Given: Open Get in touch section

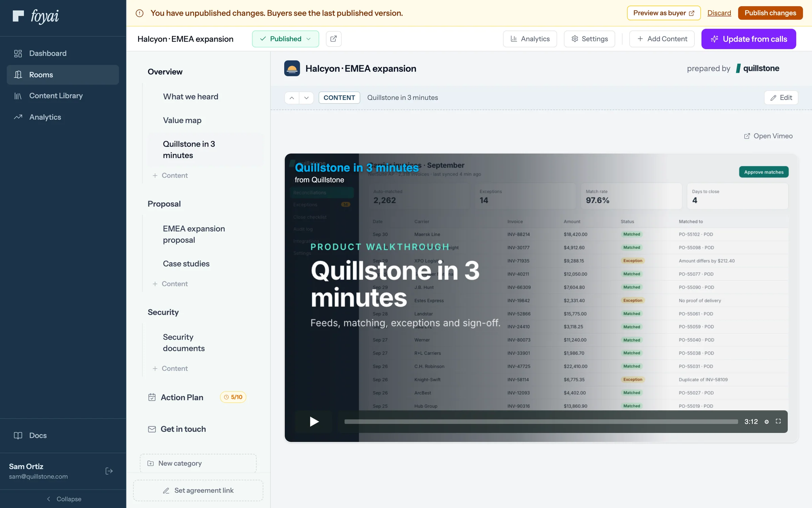Looking at the screenshot, I should point(177,429).
